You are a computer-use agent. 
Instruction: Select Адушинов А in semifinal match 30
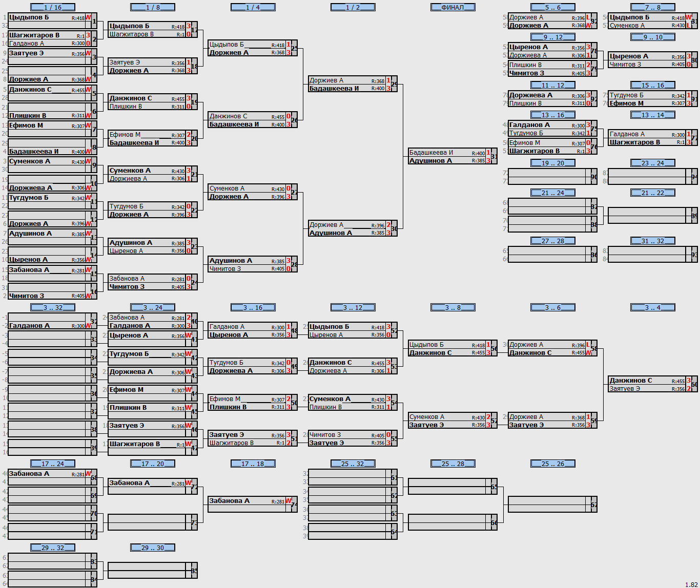[331, 233]
